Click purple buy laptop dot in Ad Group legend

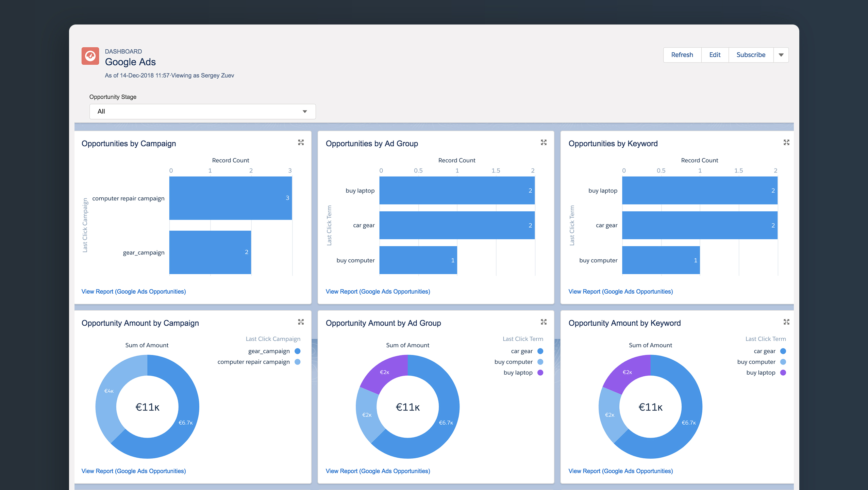[x=540, y=373]
